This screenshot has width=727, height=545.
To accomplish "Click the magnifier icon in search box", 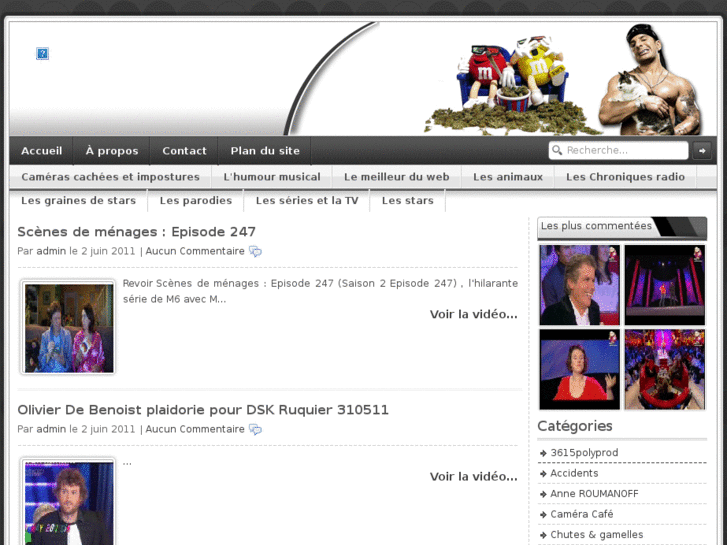I will [x=557, y=150].
